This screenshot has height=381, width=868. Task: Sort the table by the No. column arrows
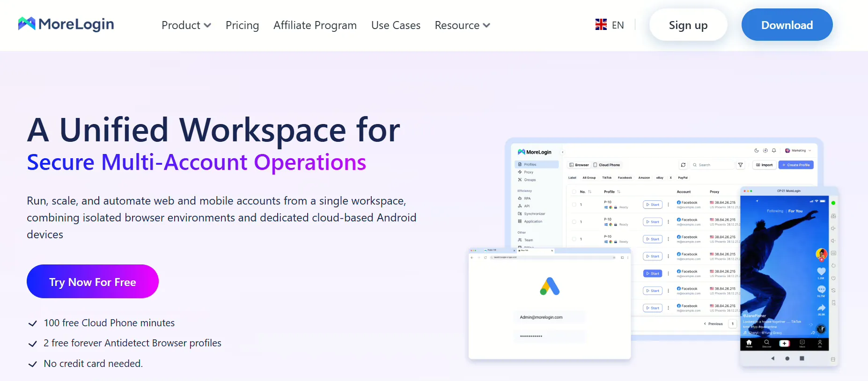[589, 192]
